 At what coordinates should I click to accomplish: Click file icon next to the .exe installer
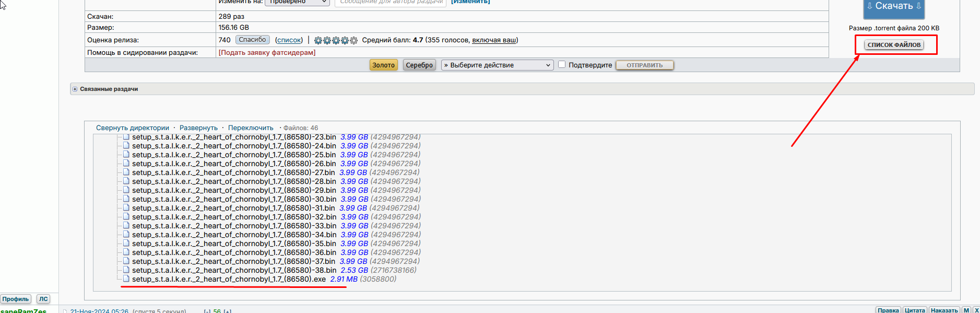click(126, 279)
